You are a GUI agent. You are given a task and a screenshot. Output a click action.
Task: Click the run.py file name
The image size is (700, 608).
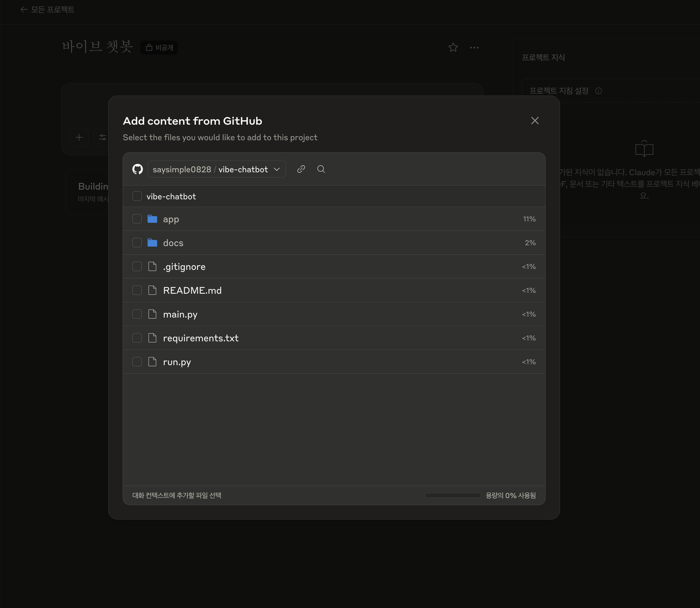177,362
